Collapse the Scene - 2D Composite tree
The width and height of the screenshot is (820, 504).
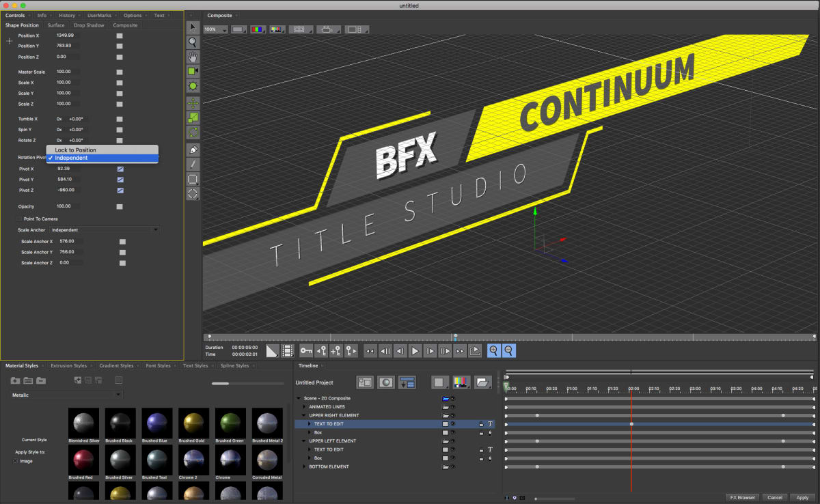(299, 398)
